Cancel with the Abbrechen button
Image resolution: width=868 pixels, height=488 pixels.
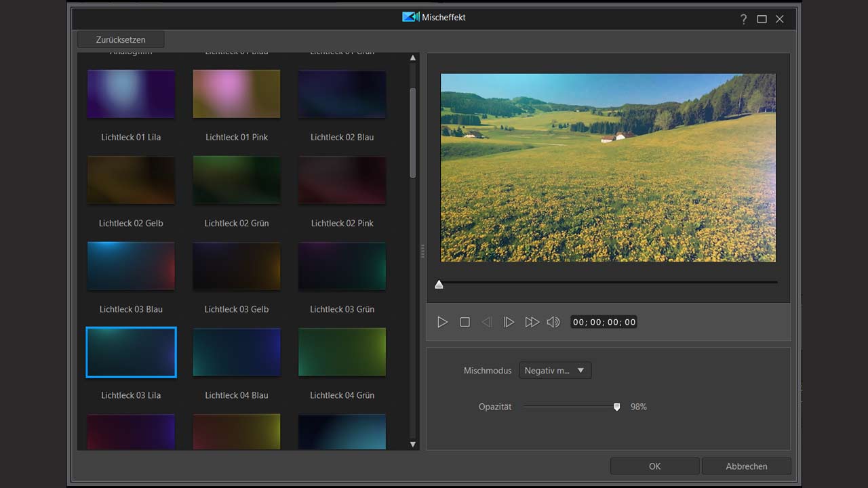pyautogui.click(x=746, y=466)
